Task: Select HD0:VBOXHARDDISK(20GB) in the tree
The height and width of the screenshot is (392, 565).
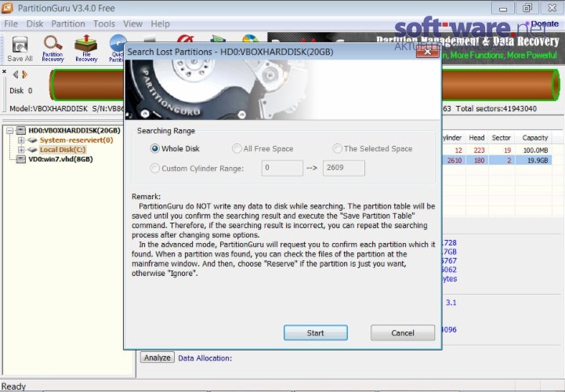Action: point(74,130)
